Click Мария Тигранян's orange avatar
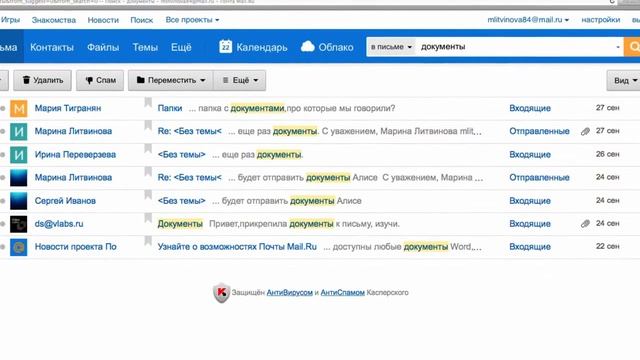The image size is (640, 360). point(19,109)
